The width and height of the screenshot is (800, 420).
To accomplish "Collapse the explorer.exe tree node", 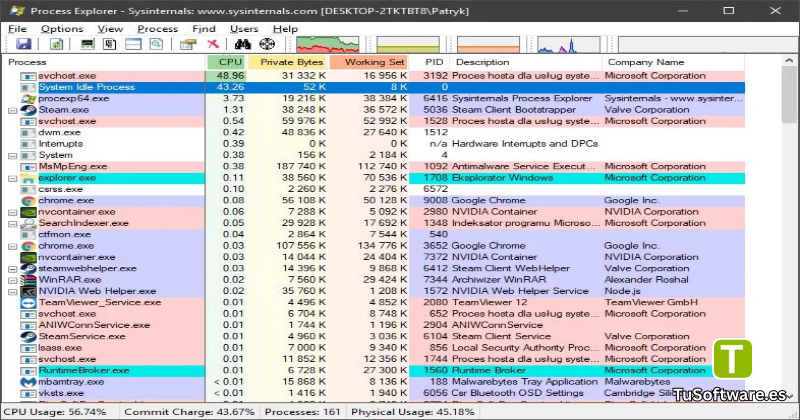I will 13,178.
